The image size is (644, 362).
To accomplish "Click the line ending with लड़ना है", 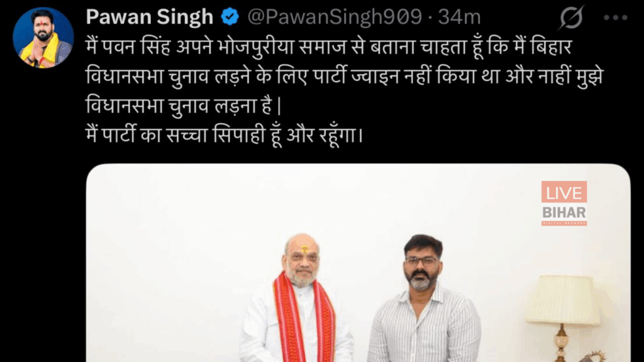I will tap(184, 106).
